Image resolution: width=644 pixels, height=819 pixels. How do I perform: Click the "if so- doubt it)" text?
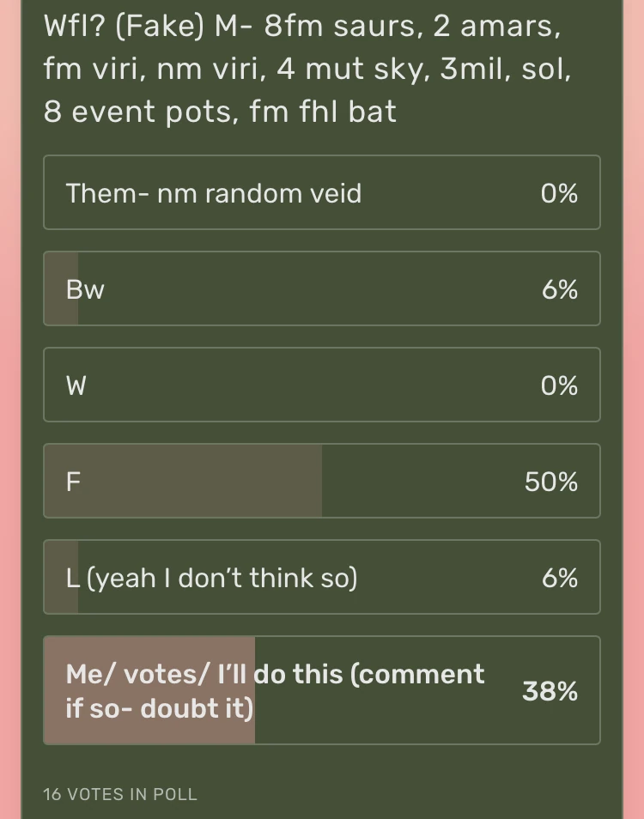point(160,709)
